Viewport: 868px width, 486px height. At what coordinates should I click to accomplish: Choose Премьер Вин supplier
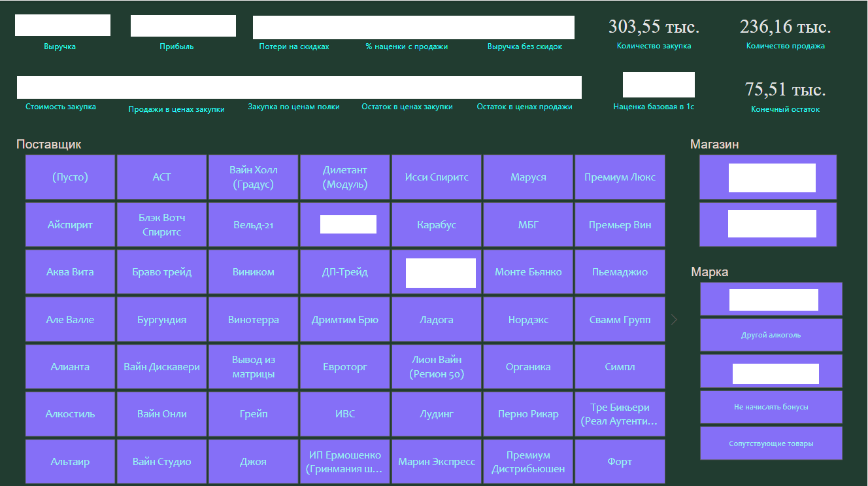tap(620, 224)
